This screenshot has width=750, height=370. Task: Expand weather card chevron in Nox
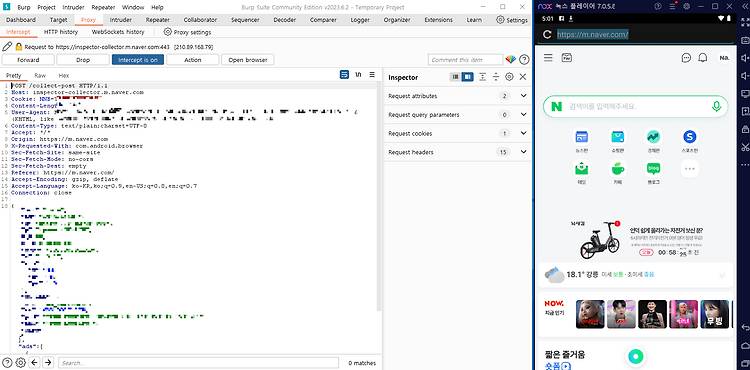coord(722,275)
